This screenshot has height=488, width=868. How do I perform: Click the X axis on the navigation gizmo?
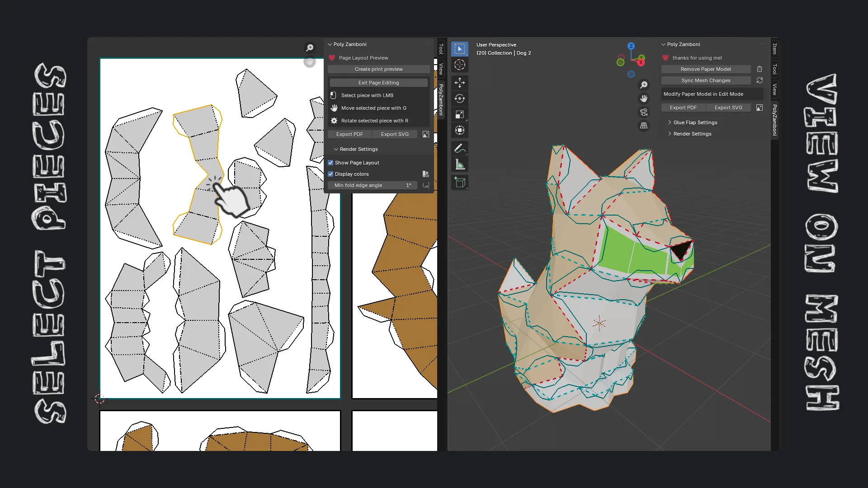[x=641, y=62]
